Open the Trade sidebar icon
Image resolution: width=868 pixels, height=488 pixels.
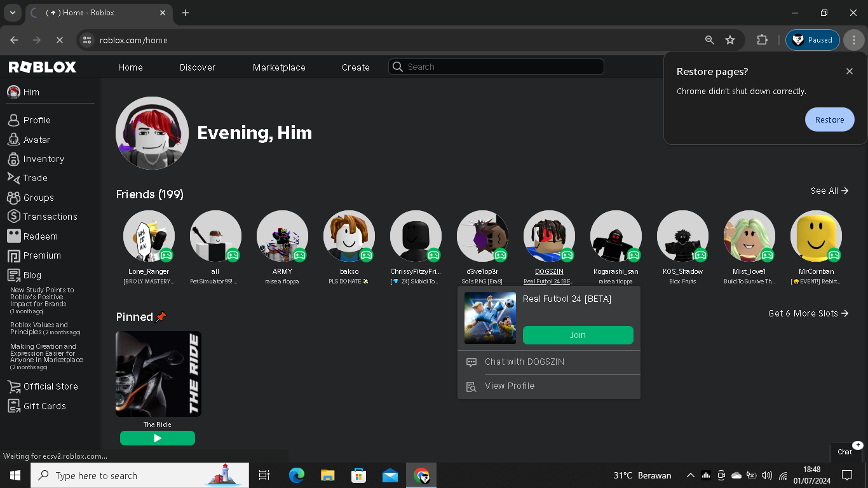[13, 178]
